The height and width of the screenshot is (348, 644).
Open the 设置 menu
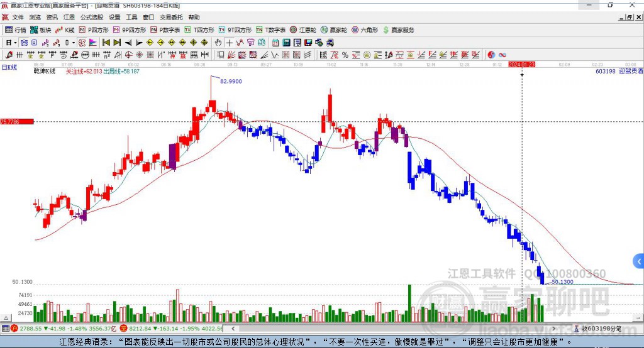(114, 17)
